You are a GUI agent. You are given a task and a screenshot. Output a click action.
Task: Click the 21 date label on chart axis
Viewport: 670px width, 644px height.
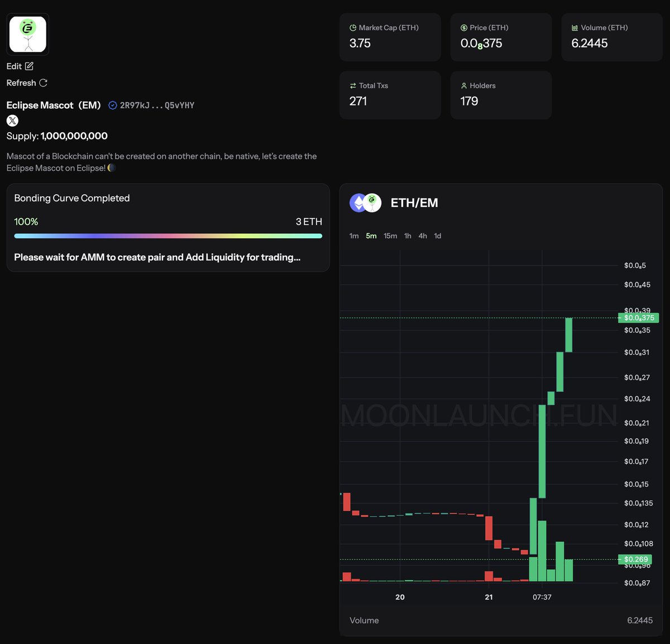pyautogui.click(x=489, y=597)
